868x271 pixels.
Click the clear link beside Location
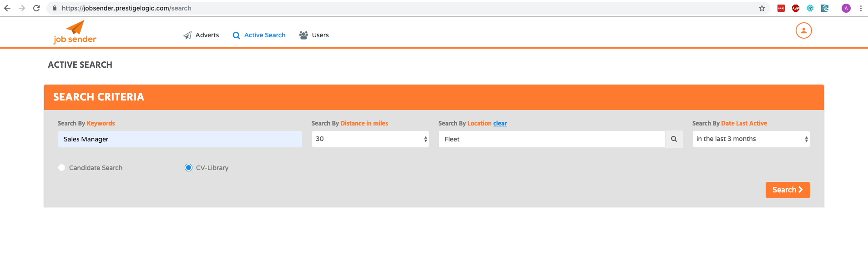(x=500, y=123)
